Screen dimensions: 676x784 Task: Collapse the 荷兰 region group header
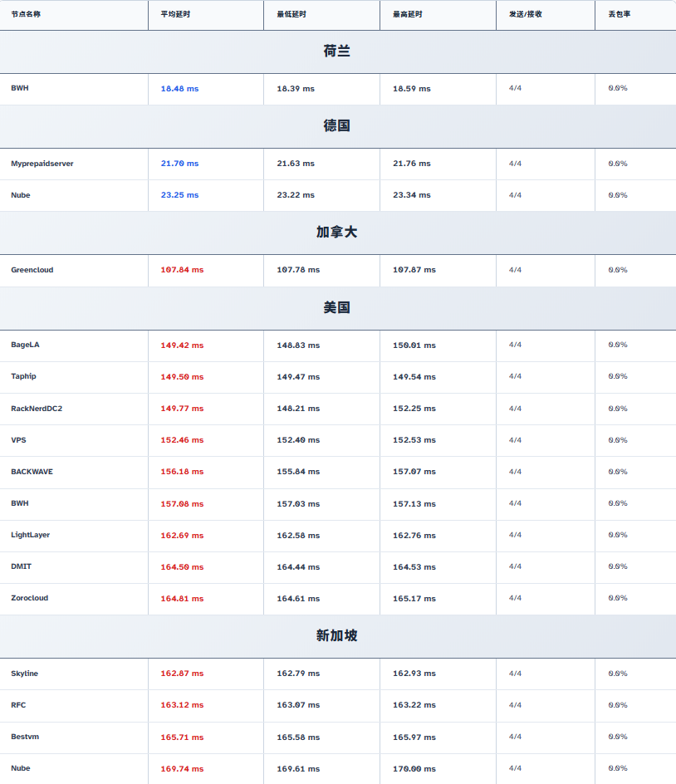(337, 51)
